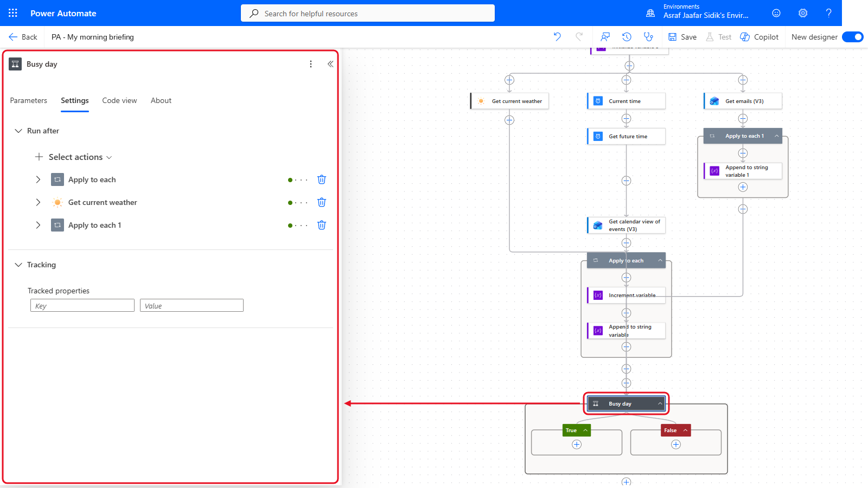Open the version history clock icon
The image size is (868, 488).
(627, 37)
